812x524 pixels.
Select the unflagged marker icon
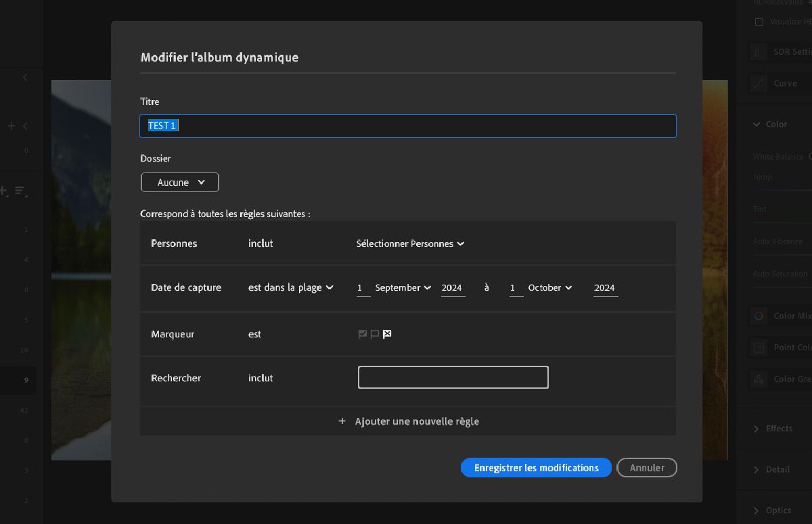(374, 333)
